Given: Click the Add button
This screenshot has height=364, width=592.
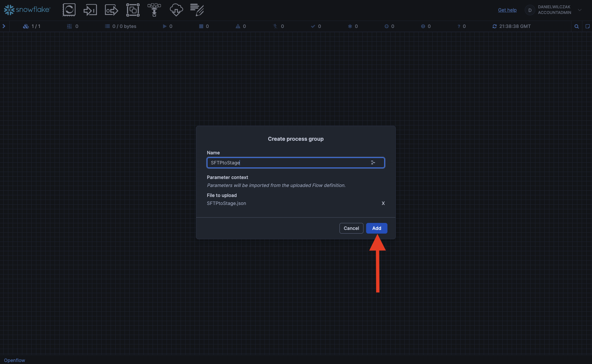Looking at the screenshot, I should tap(376, 228).
